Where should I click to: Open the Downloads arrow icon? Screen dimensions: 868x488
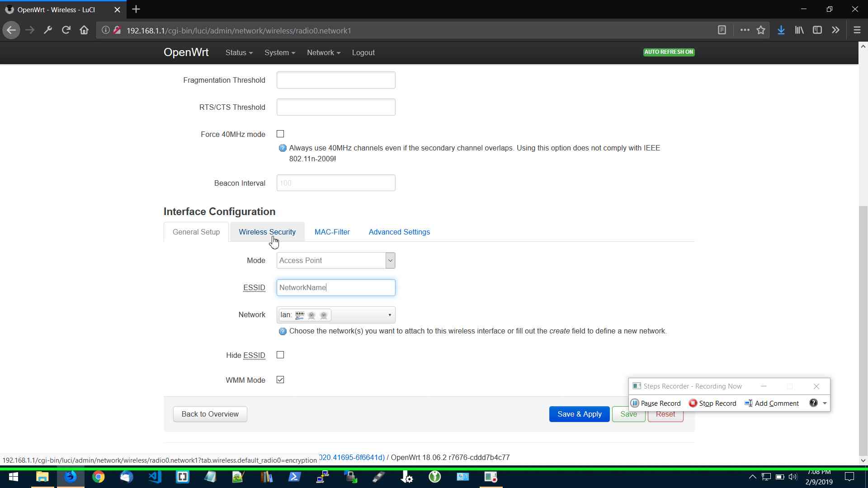(781, 30)
